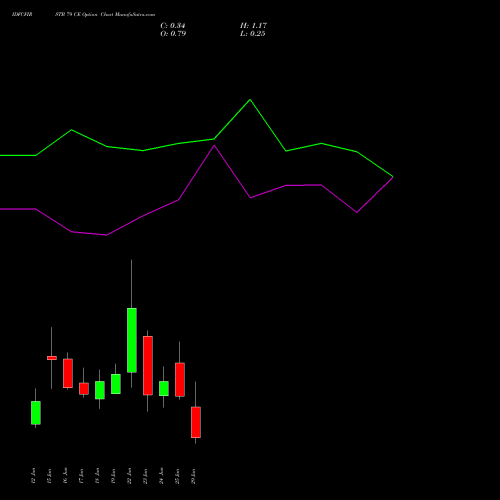The width and height of the screenshot is (500, 500).
Task: Click the highest peak of the green line
Action: click(x=250, y=100)
